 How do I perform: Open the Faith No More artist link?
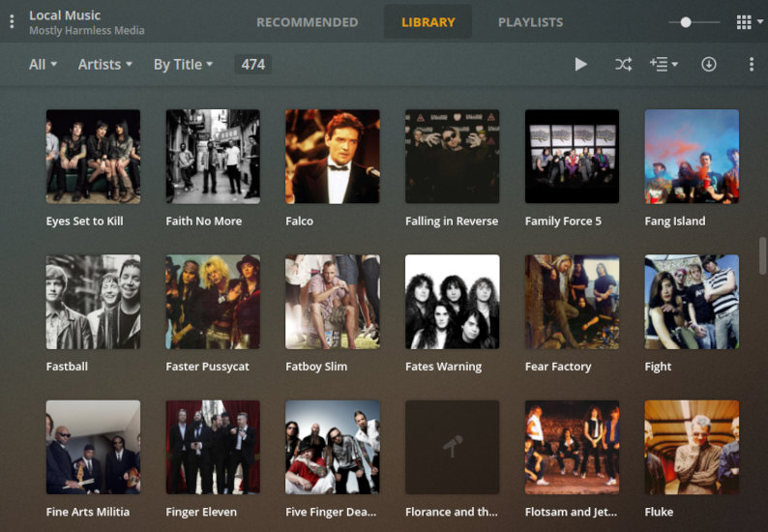[203, 222]
